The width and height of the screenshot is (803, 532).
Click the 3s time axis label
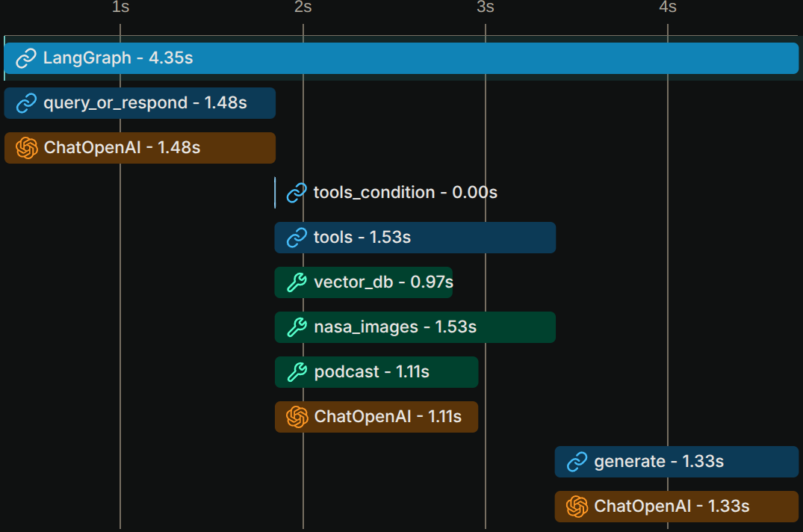(x=486, y=7)
